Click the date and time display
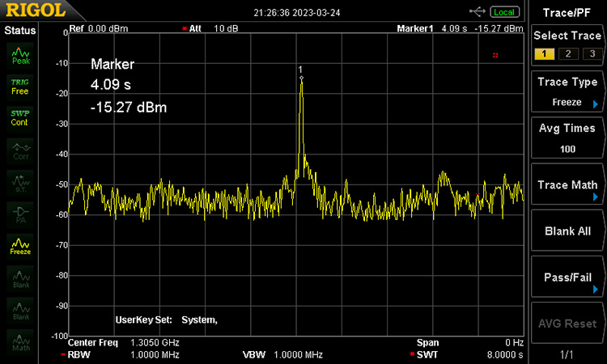 point(297,13)
